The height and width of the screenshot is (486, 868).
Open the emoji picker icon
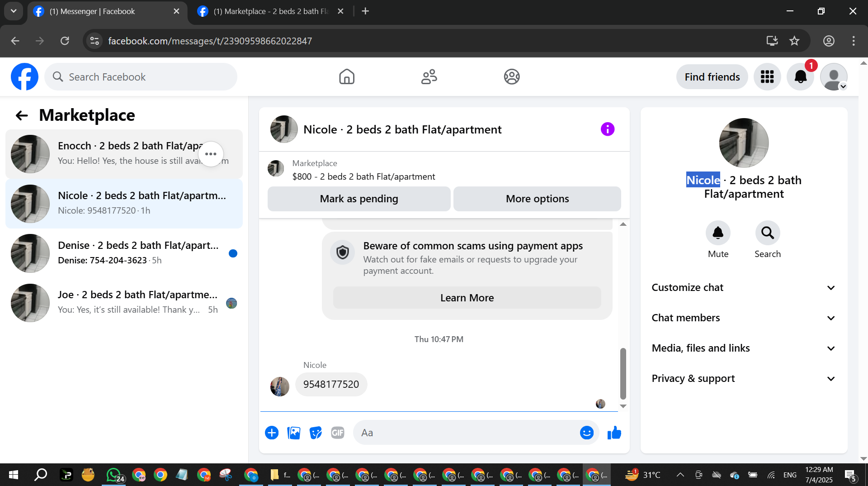(x=586, y=433)
